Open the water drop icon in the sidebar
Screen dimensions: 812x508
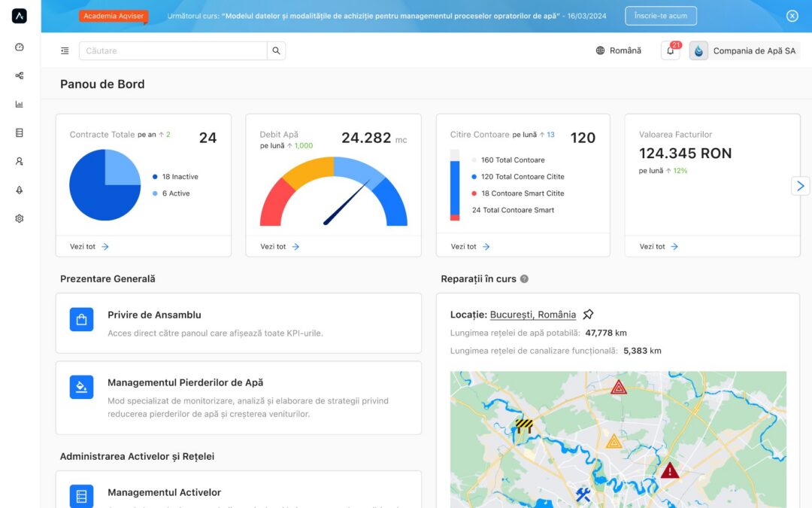(x=19, y=190)
